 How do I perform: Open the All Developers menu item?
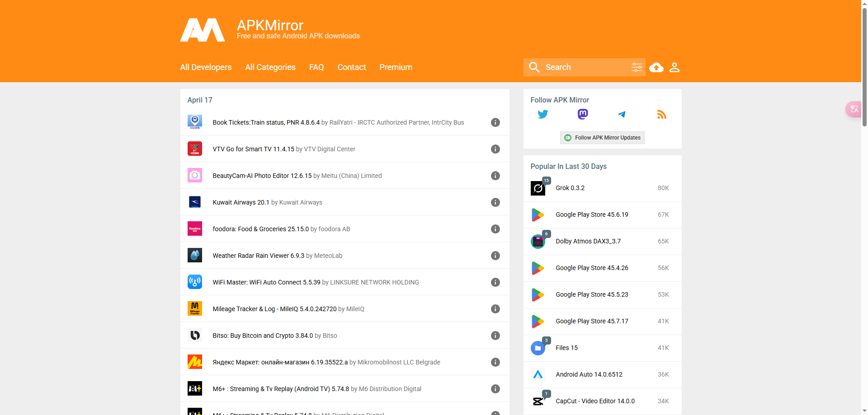click(x=206, y=67)
